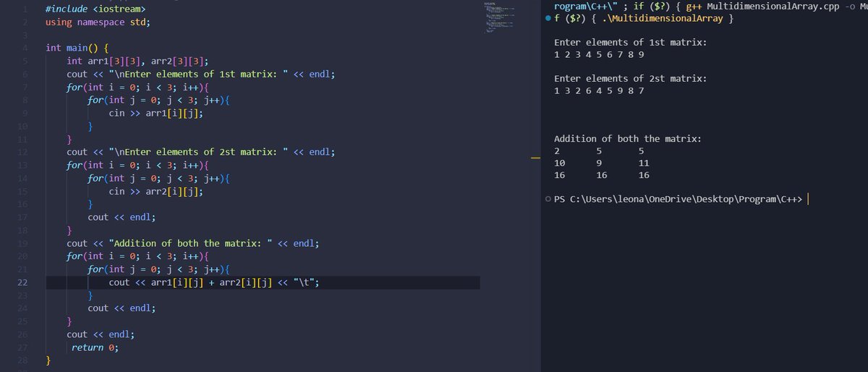Click terminal input '1 2 3 4 5 6 7 8 9'
Screen dimensions: 868x372
point(599,54)
